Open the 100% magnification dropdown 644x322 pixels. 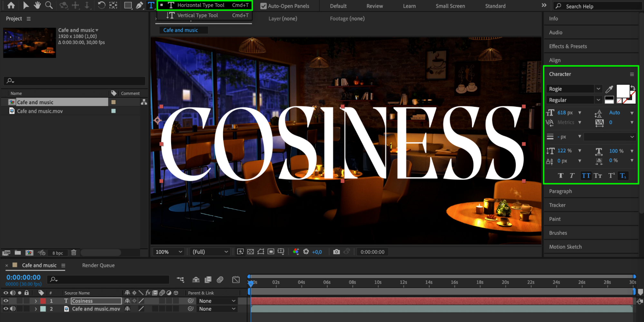click(169, 252)
